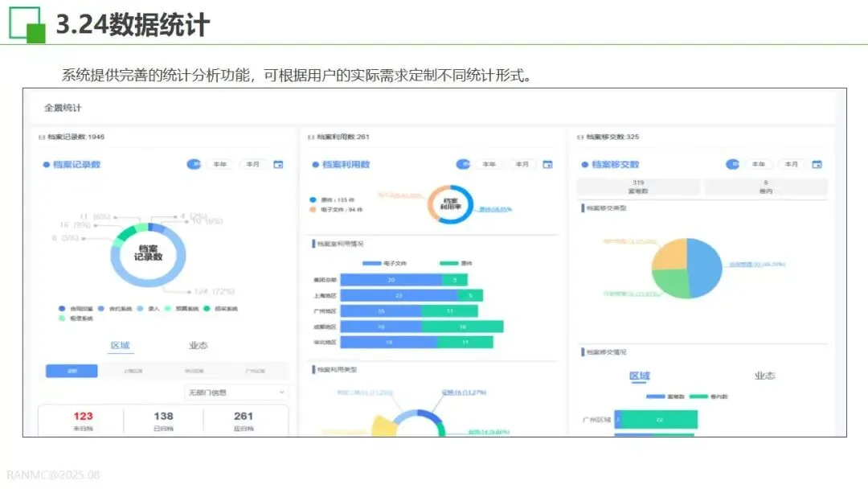Toggle the blue pill switch in 档案移交数 panel
The width and height of the screenshot is (868, 489).
(732, 165)
